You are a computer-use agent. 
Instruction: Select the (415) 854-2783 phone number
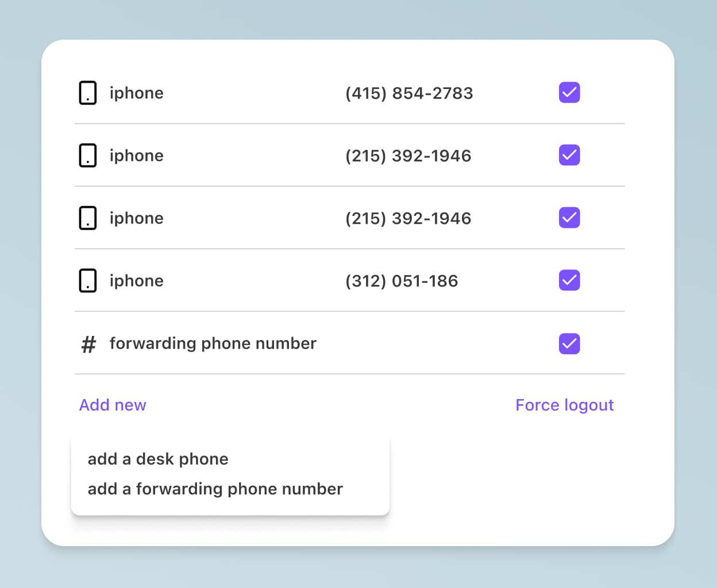click(x=409, y=93)
